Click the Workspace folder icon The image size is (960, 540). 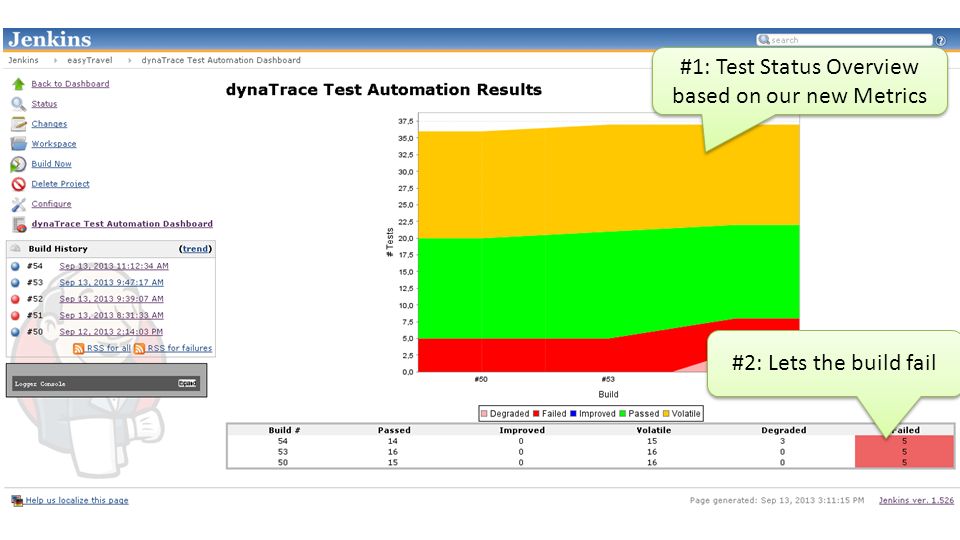18,144
